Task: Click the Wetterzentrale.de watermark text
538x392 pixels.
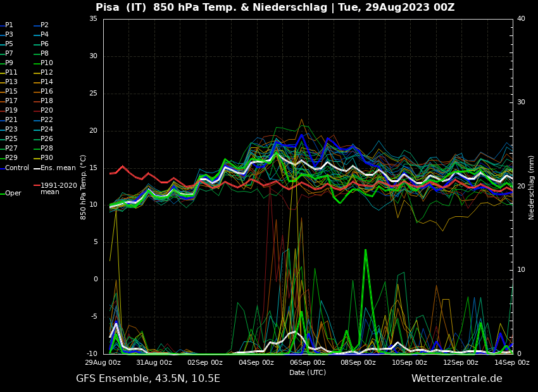Action: coord(456,379)
